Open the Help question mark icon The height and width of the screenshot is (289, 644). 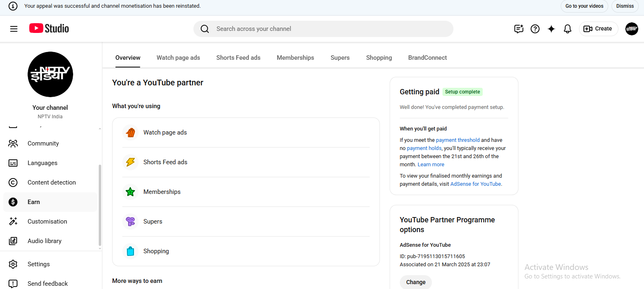[x=535, y=29]
